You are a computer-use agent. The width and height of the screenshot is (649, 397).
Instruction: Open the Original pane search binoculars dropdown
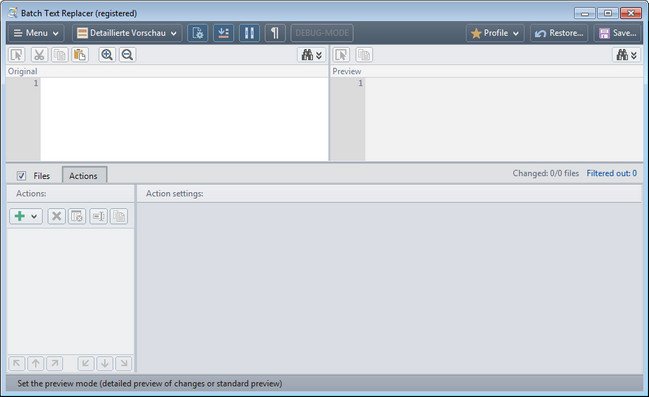[x=312, y=55]
